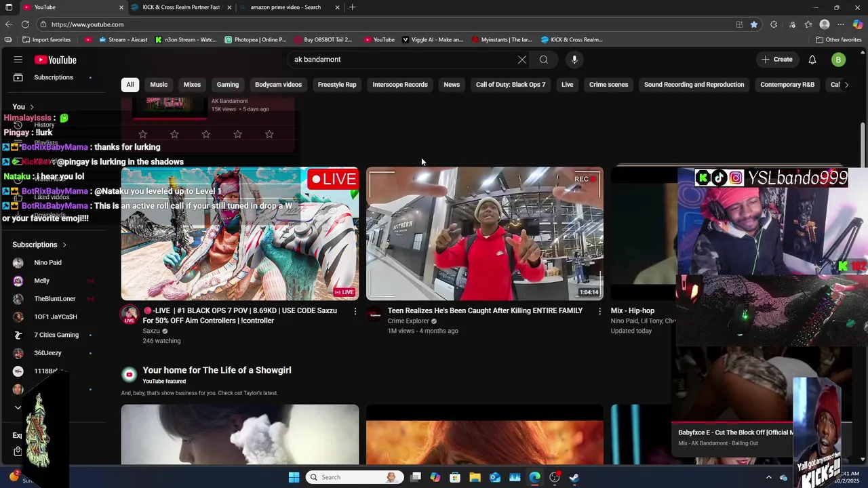Open Steam from taskbar
The image size is (868, 488).
[x=574, y=477]
